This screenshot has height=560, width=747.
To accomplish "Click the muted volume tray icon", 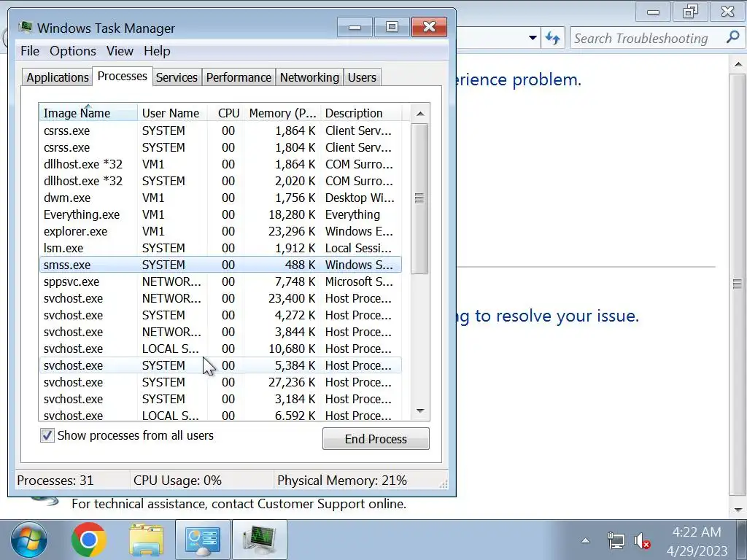I will click(x=642, y=540).
